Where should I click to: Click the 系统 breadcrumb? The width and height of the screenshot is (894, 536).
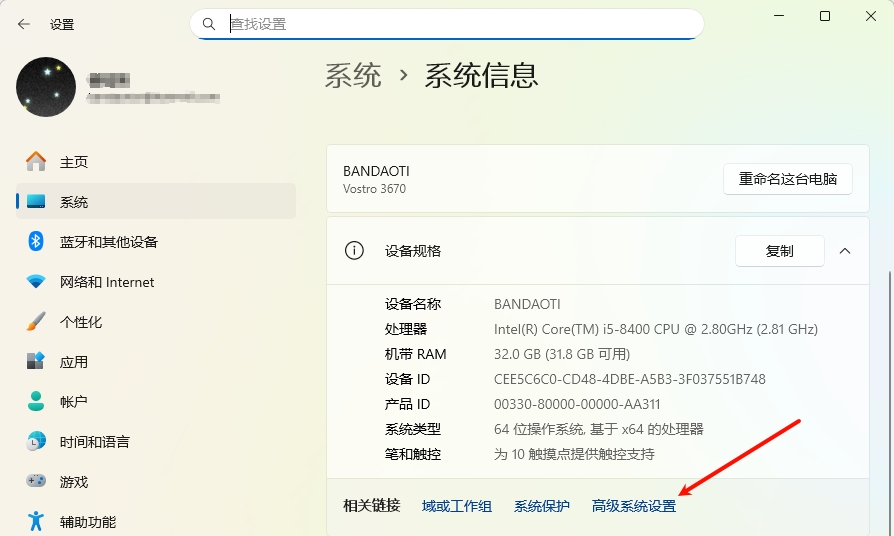click(353, 75)
